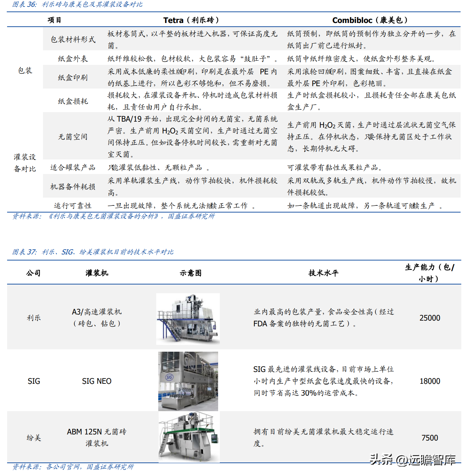Click the '灌装机' column header
Viewport: 466px width, 476px height.
click(x=97, y=273)
